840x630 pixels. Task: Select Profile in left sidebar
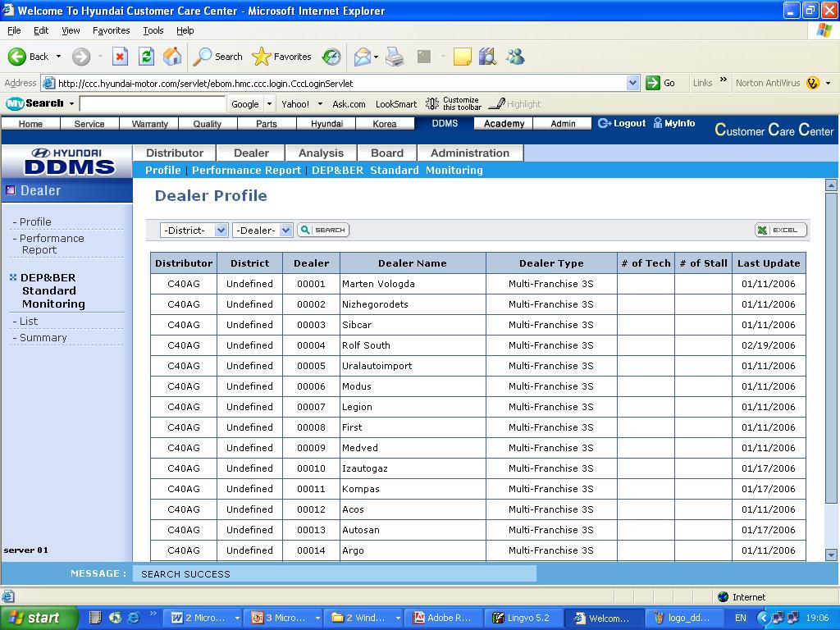point(35,221)
